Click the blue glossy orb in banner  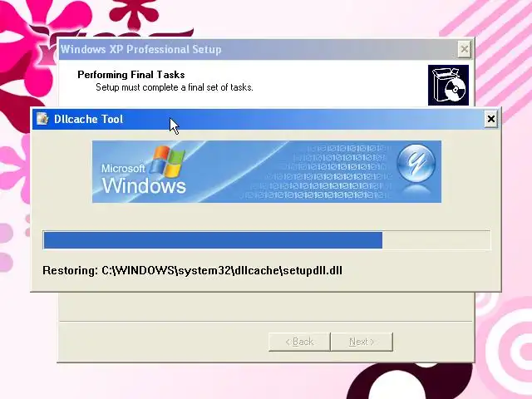(416, 163)
